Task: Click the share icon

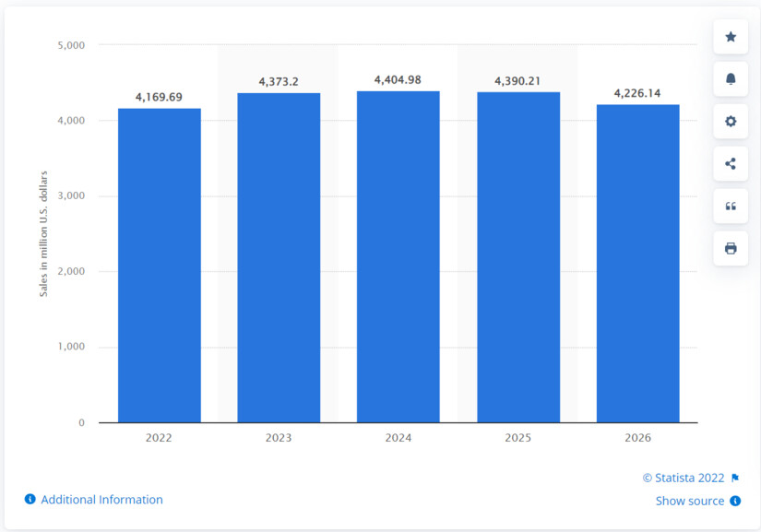Action: (x=731, y=164)
